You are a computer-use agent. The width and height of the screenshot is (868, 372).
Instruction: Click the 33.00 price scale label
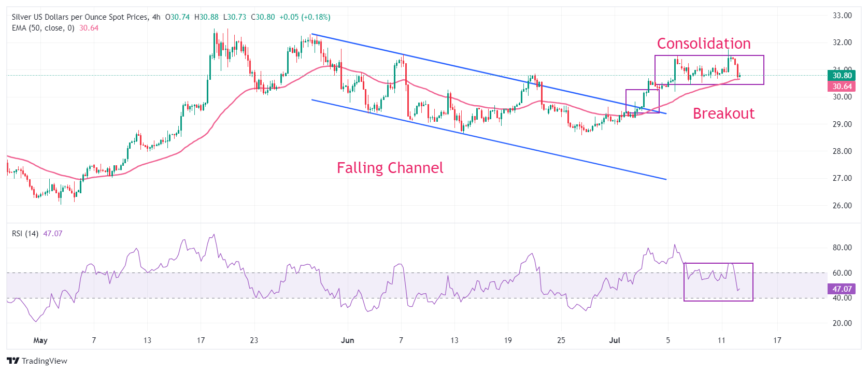click(842, 16)
